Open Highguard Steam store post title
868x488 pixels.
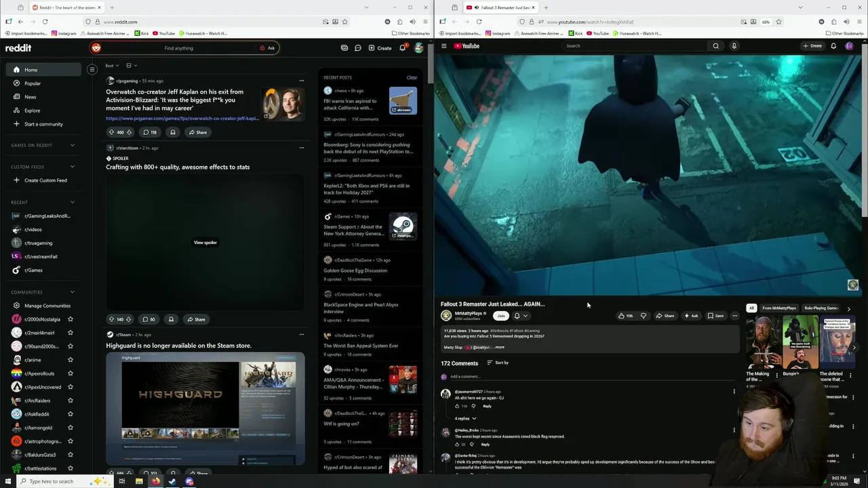[x=178, y=346]
